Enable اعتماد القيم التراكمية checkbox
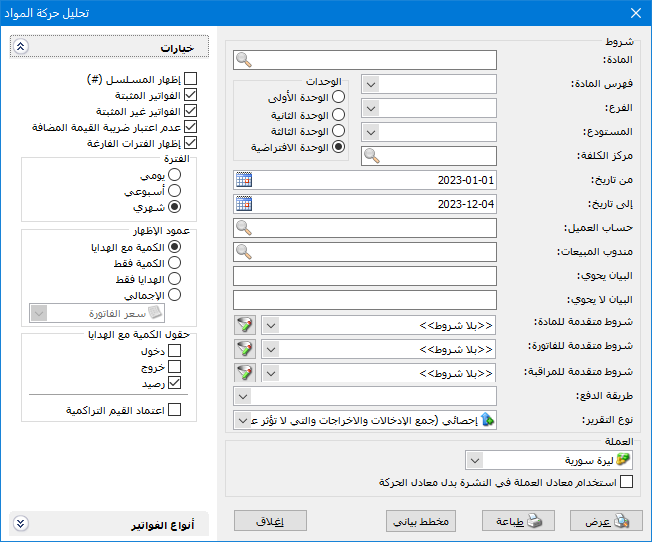 (174, 410)
